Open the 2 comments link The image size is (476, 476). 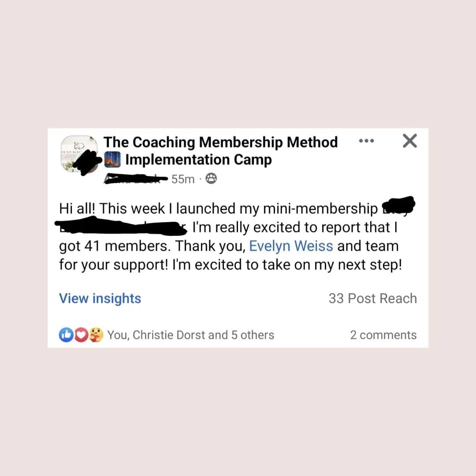(383, 335)
